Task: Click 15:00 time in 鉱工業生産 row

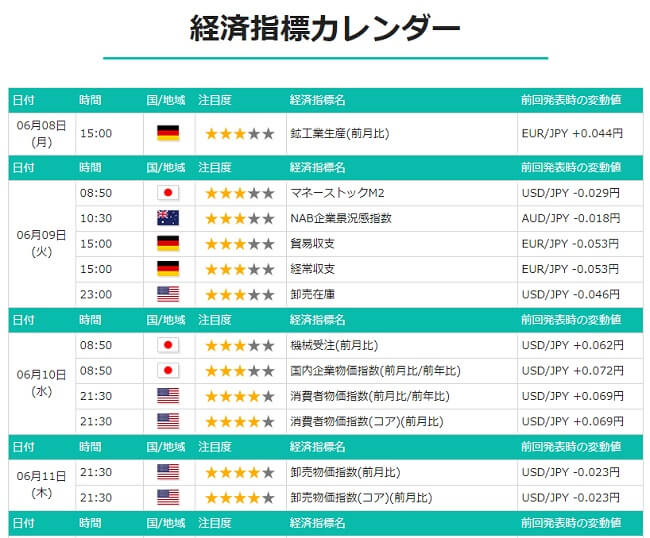Action: click(x=96, y=133)
